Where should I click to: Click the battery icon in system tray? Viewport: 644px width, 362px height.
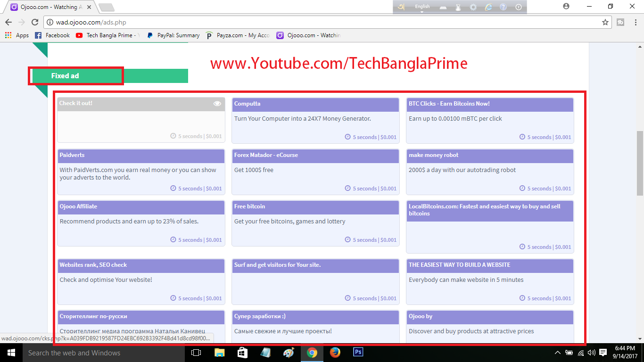570,353
